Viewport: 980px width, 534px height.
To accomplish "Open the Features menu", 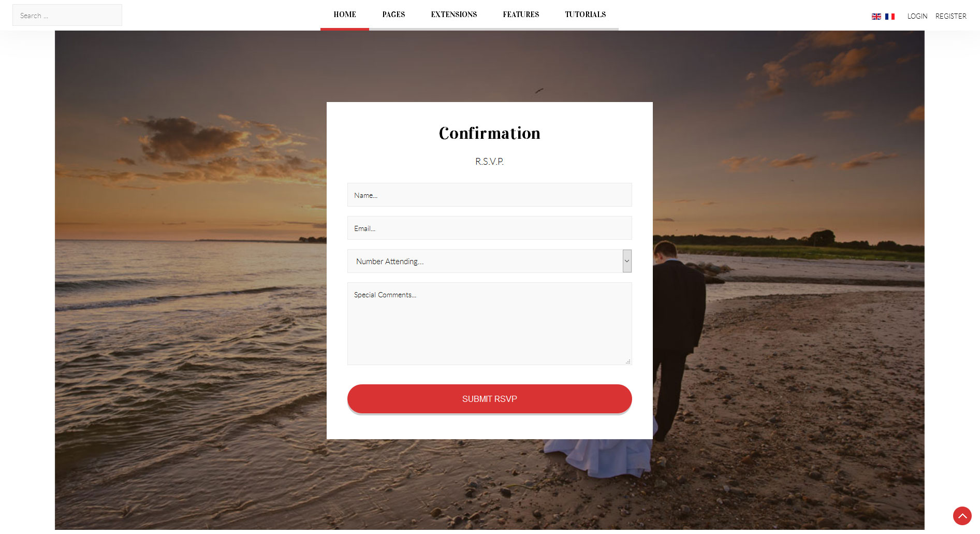I will (521, 15).
